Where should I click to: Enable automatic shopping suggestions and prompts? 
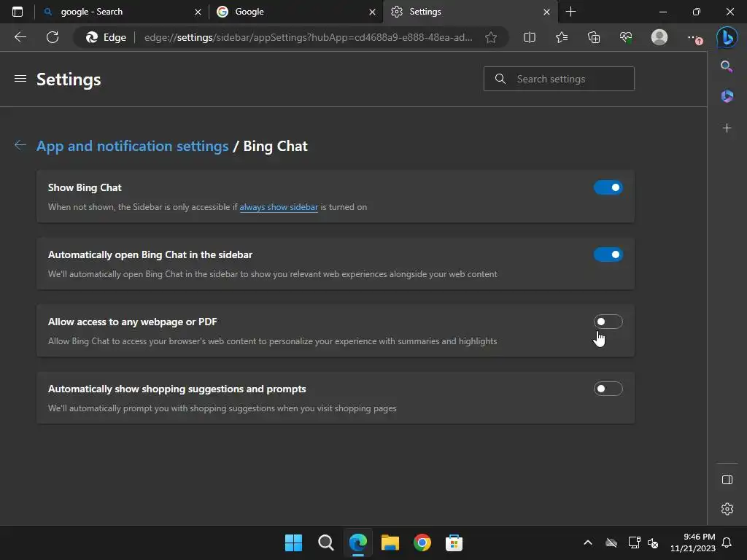point(608,389)
